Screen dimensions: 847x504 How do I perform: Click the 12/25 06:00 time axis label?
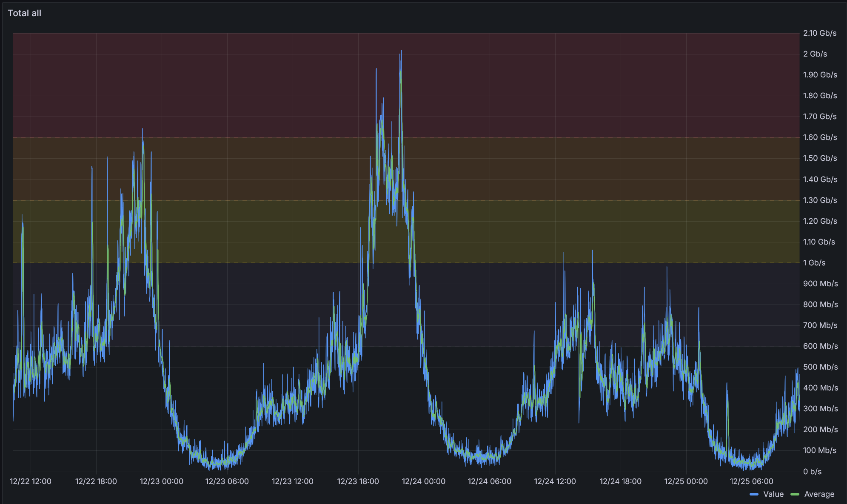[x=751, y=481]
